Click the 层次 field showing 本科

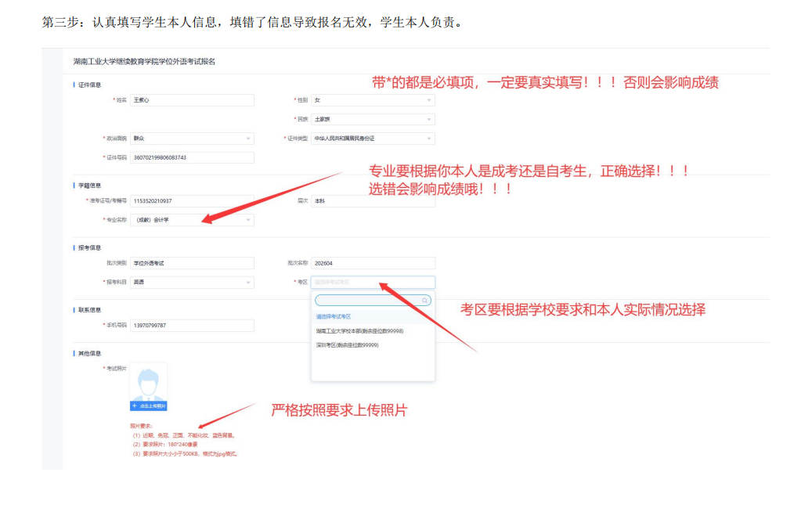(373, 201)
